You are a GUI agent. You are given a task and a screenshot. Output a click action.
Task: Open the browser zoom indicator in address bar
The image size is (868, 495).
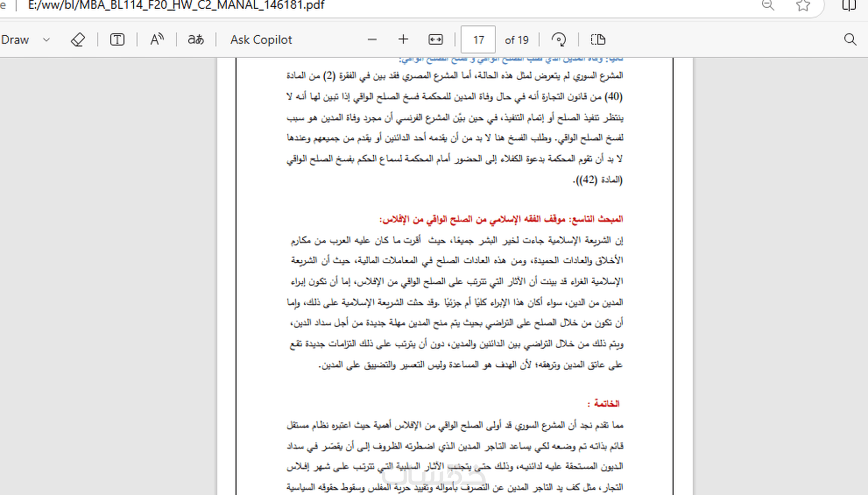pyautogui.click(x=768, y=6)
